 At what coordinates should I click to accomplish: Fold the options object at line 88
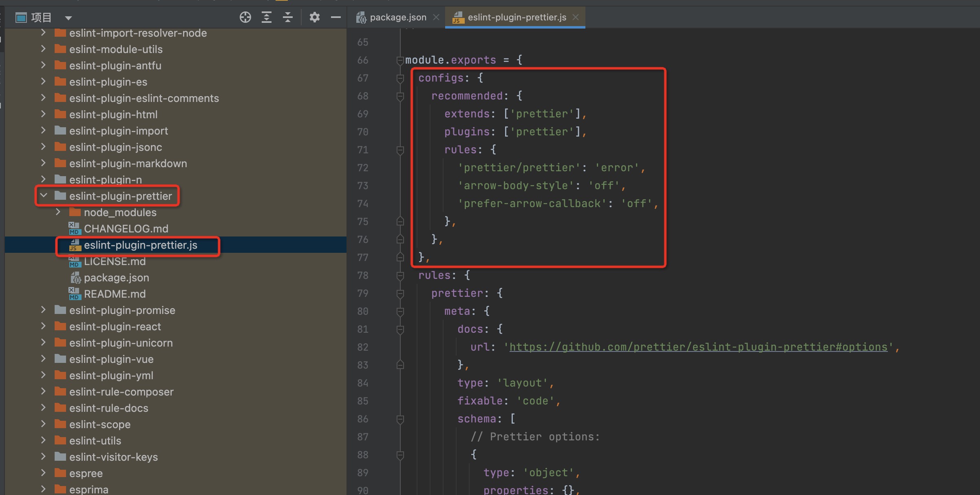coord(400,455)
